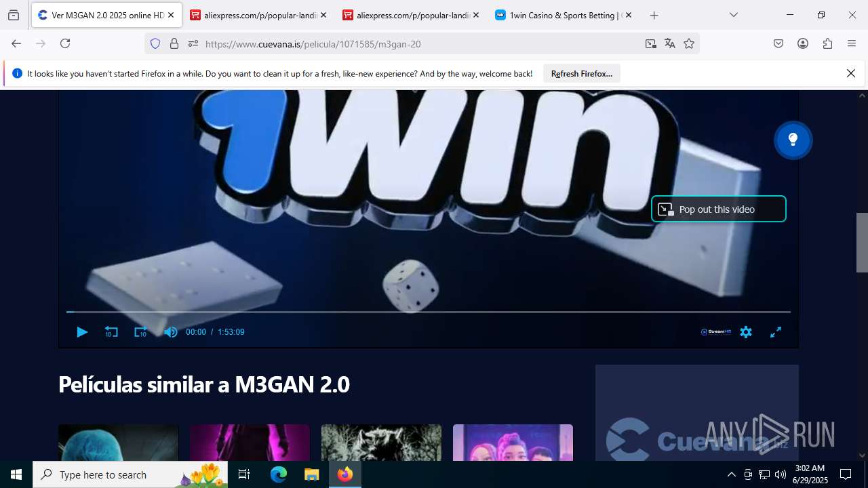This screenshot has width=868, height=488.
Task: Show hidden system tray icons
Action: (731, 474)
